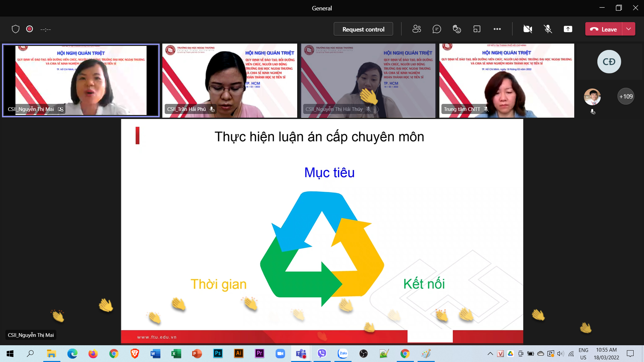Image resolution: width=644 pixels, height=362 pixels.
Task: Click the CĐ participant avatar
Action: (609, 62)
